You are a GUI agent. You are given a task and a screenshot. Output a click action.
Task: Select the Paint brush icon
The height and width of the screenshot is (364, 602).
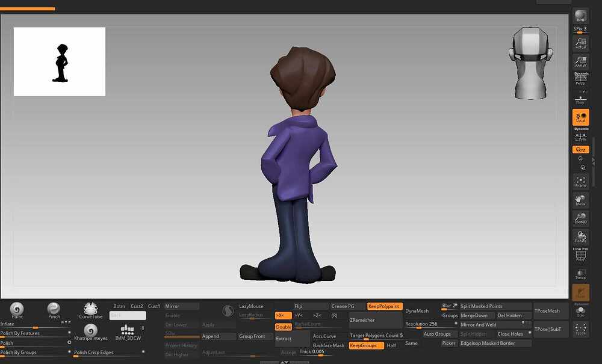point(17,309)
